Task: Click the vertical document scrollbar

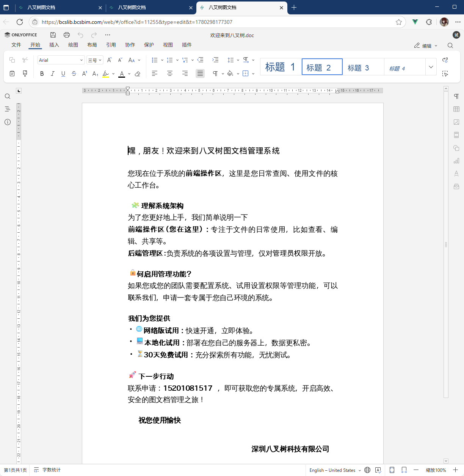Action: point(446,244)
